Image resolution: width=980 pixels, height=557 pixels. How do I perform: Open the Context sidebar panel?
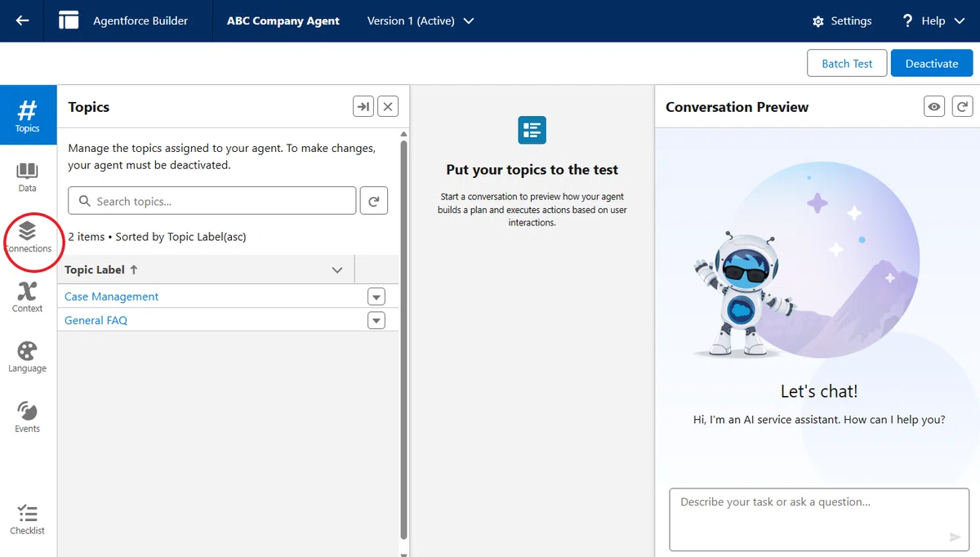pyautogui.click(x=28, y=296)
